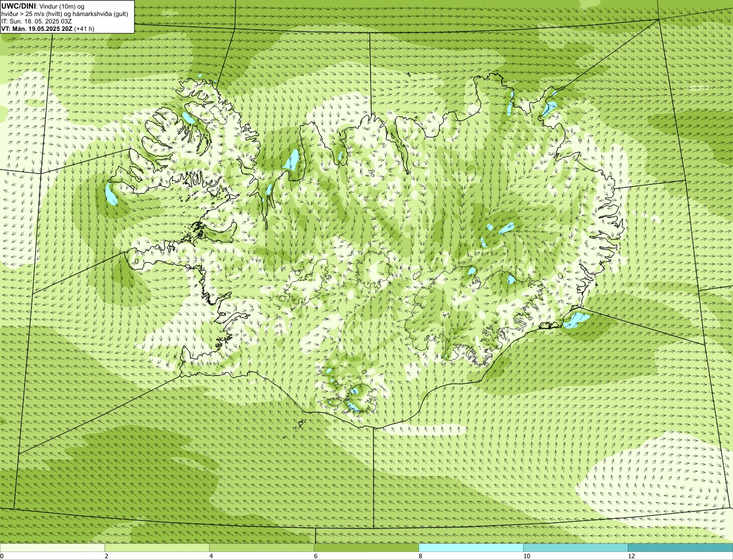
Task: Click the '12' tick label on the scale
Action: pos(630,556)
